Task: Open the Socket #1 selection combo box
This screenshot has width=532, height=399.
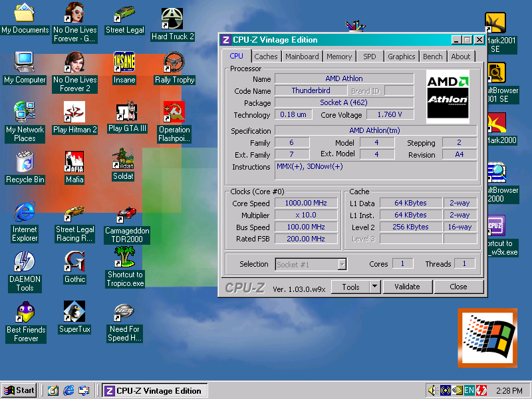Action: point(311,264)
